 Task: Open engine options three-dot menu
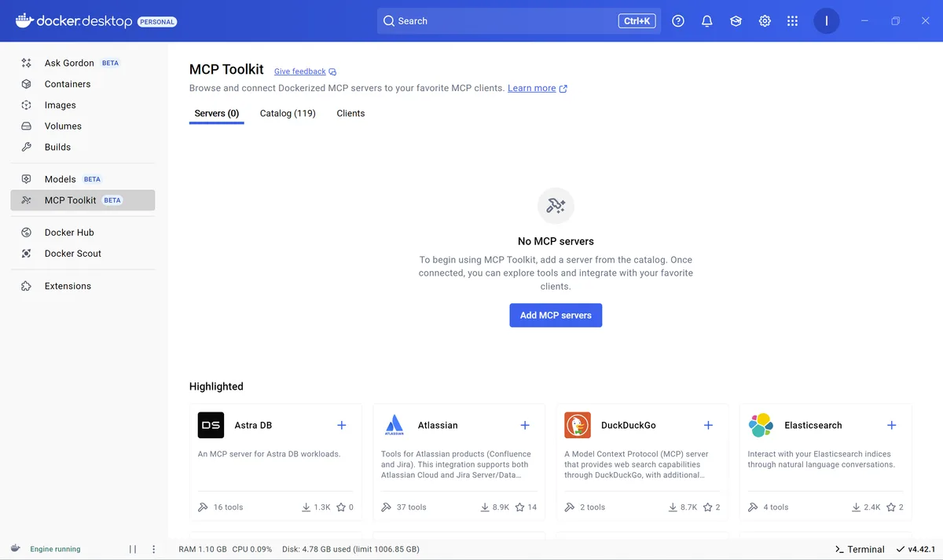[154, 549]
